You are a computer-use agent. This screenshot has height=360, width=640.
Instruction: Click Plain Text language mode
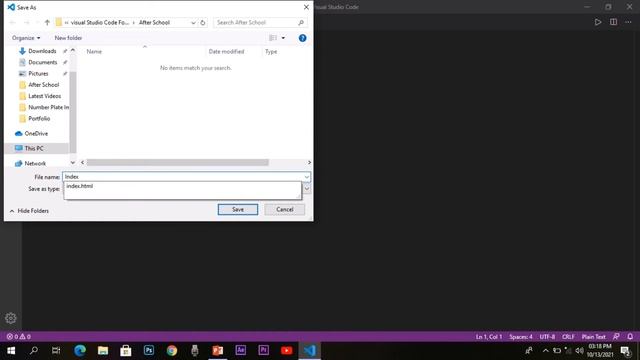coord(593,337)
